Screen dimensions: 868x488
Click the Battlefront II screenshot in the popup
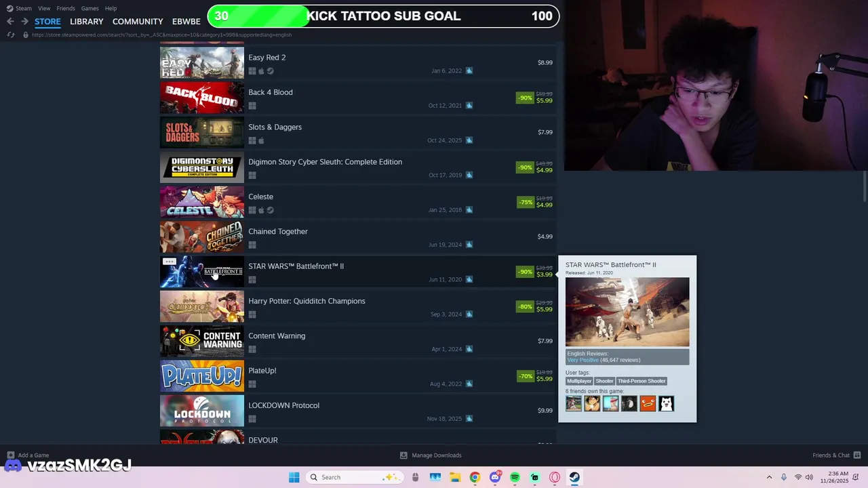[x=627, y=312]
